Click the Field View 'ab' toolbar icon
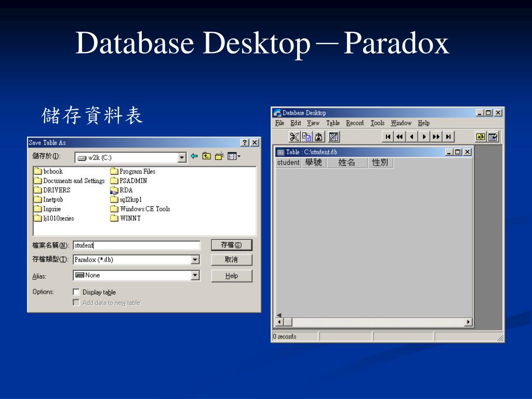This screenshot has height=399, width=532. [x=481, y=137]
